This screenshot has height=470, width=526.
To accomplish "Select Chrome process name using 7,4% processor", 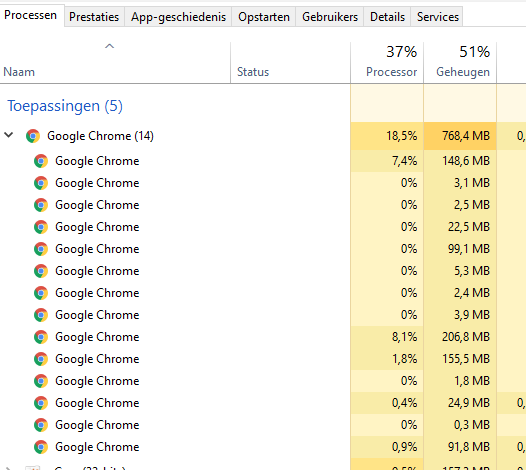I will point(97,161).
